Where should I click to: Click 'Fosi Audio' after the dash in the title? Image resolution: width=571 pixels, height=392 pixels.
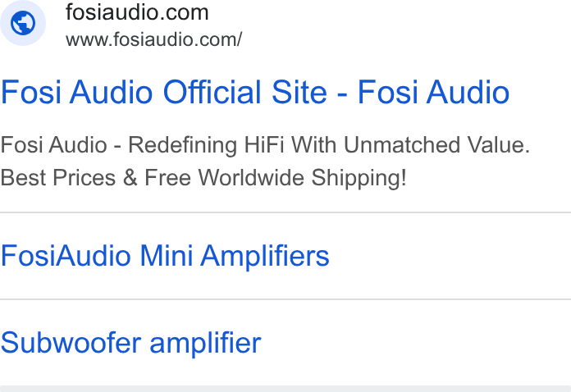click(x=433, y=93)
